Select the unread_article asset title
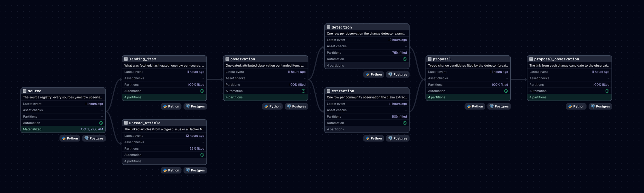 [x=145, y=123]
